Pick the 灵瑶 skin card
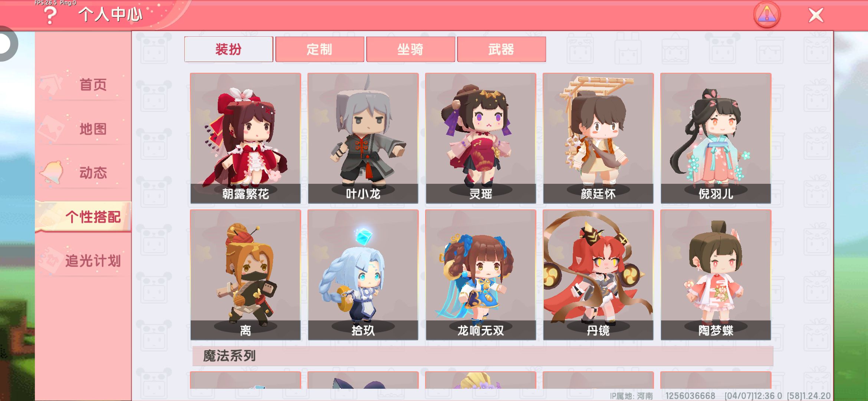 [481, 138]
